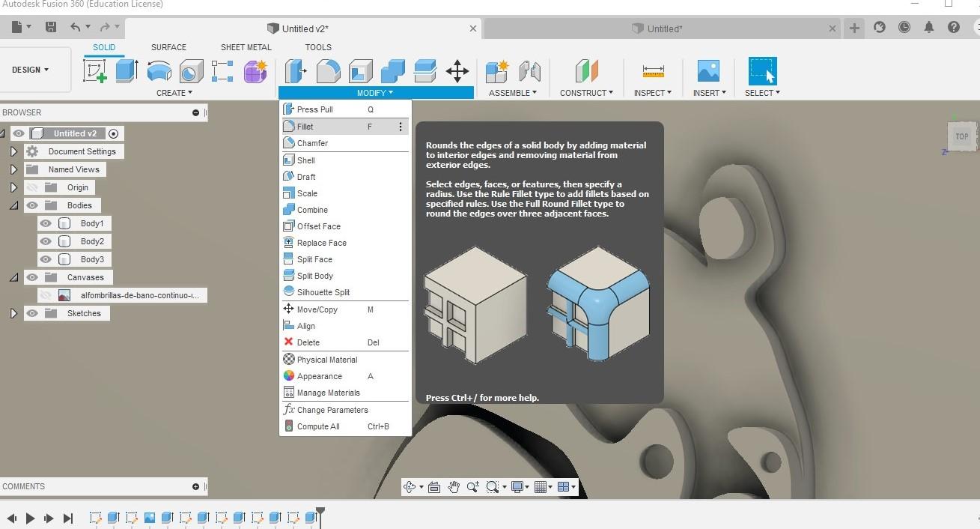Choose Split Body from the Modify menu
Image resolution: width=980 pixels, height=529 pixels.
coord(345,276)
